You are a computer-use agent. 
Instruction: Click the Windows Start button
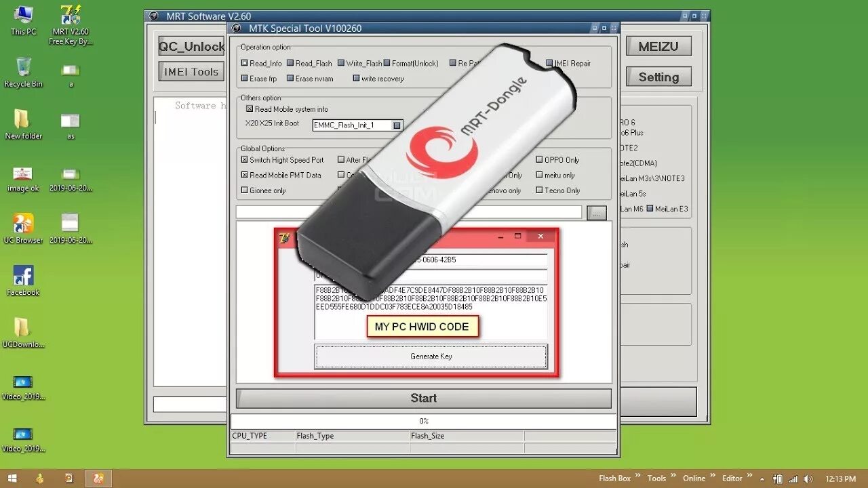(x=12, y=478)
